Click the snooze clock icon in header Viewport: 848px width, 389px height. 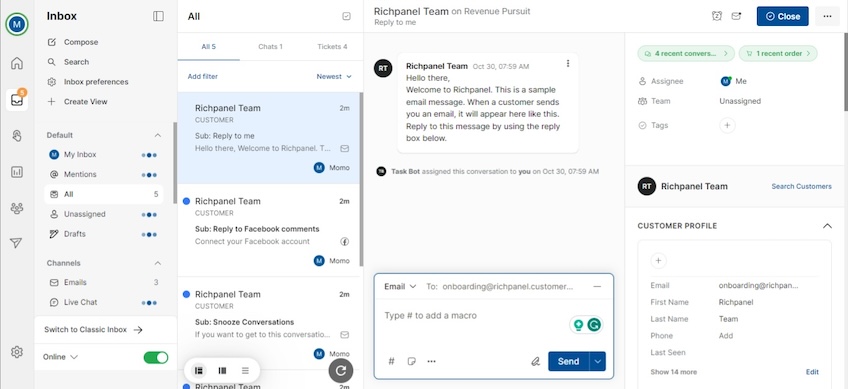(717, 16)
